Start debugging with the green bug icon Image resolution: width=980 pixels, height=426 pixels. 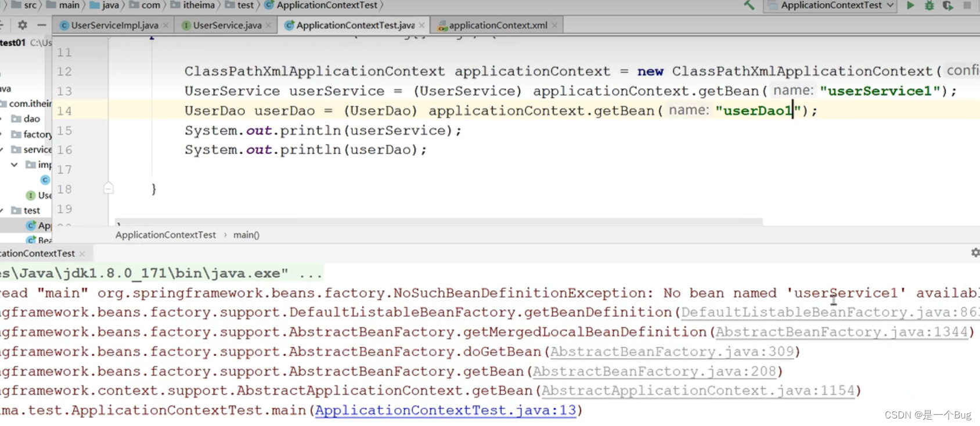click(929, 5)
